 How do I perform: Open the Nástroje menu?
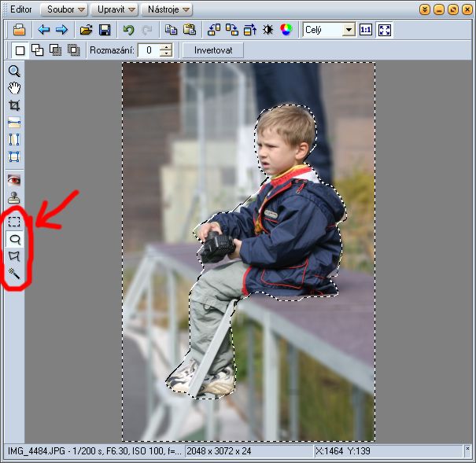(166, 9)
